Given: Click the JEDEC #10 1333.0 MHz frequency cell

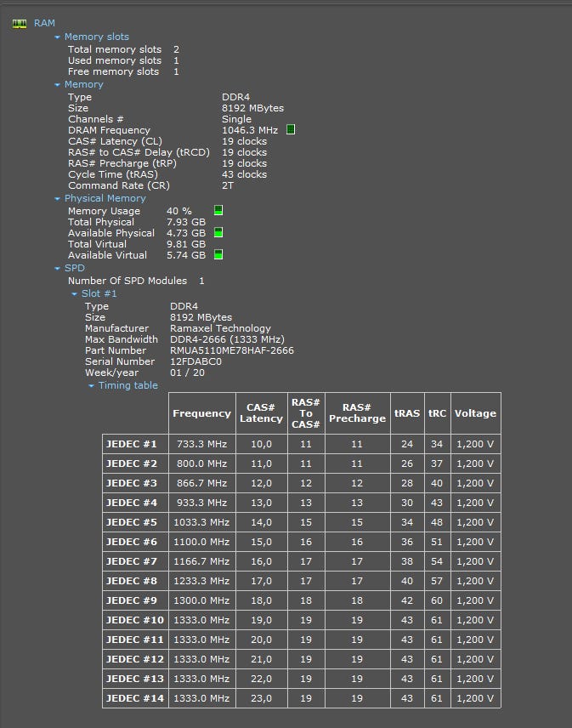Looking at the screenshot, I should point(201,620).
